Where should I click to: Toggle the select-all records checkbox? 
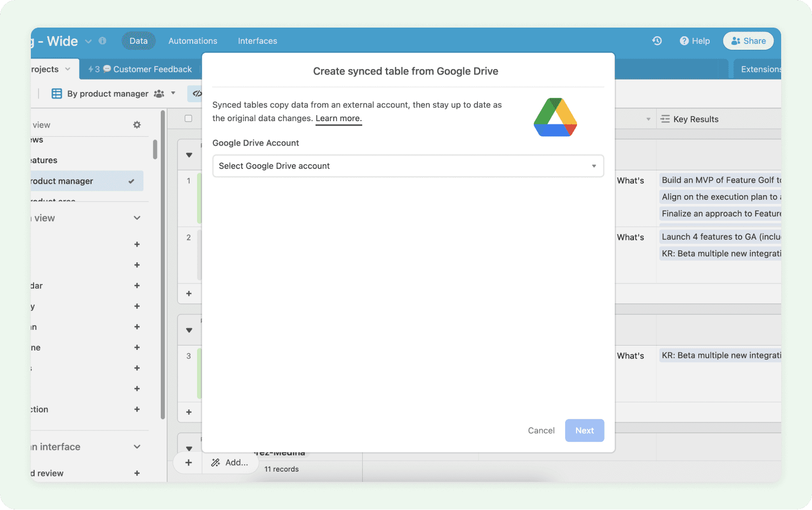[x=188, y=118]
